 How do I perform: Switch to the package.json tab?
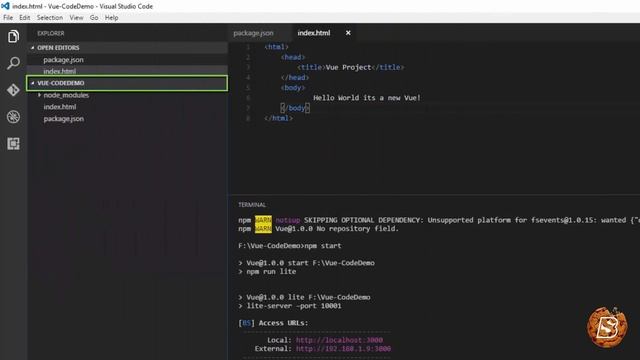pos(253,33)
